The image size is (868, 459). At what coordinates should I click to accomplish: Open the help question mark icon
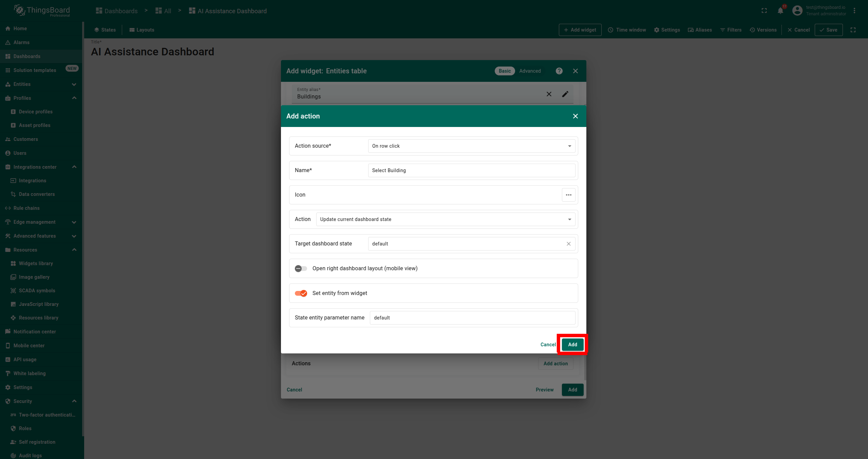(559, 71)
